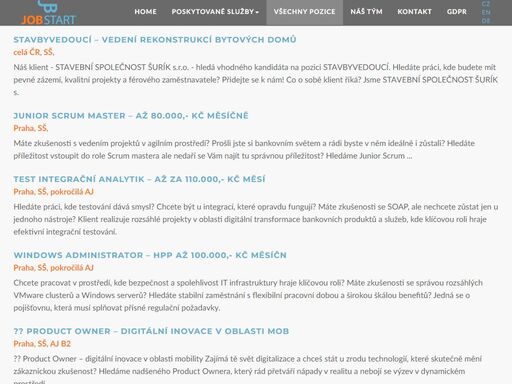Open Windows Administrator job listing
512x384 pixels.
pos(150,255)
